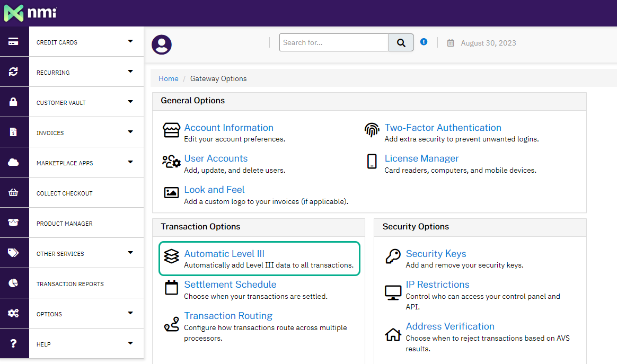Viewport: 617px width, 364px height.
Task: Expand the Credit Cards menu arrow
Action: pyautogui.click(x=130, y=41)
